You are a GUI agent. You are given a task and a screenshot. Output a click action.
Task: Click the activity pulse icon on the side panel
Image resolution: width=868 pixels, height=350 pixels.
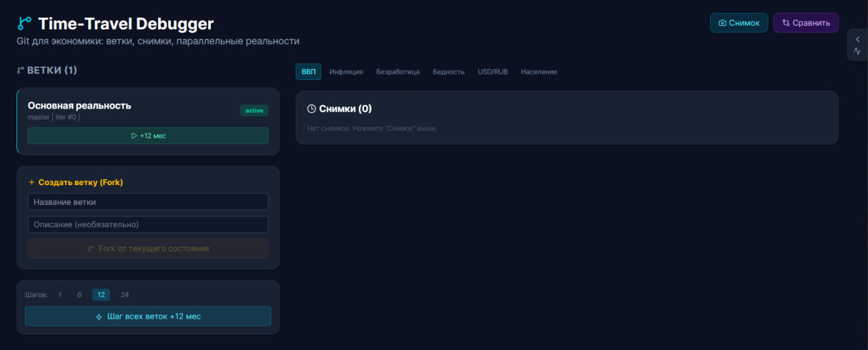(858, 52)
